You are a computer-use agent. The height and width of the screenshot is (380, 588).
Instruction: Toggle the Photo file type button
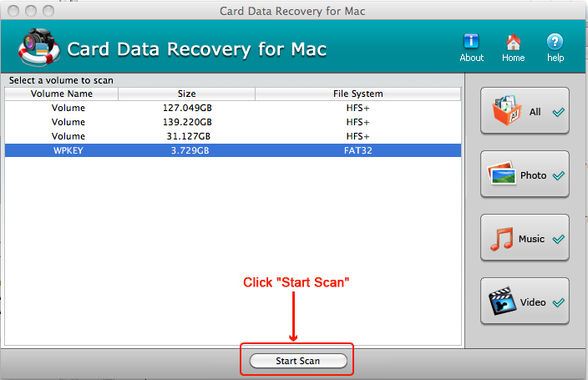pyautogui.click(x=525, y=174)
